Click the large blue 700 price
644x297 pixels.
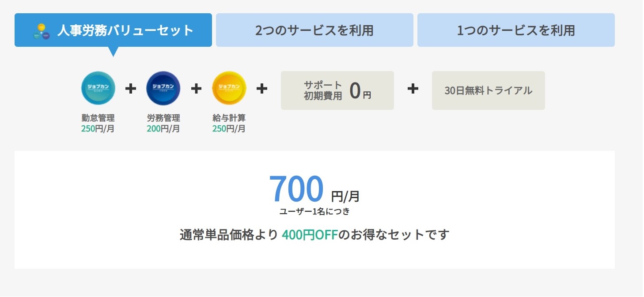coord(296,189)
